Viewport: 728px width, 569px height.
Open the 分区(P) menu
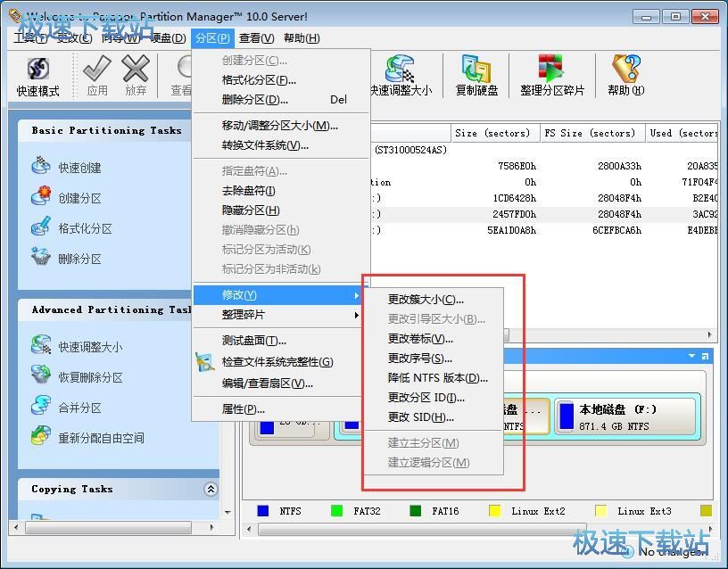212,38
